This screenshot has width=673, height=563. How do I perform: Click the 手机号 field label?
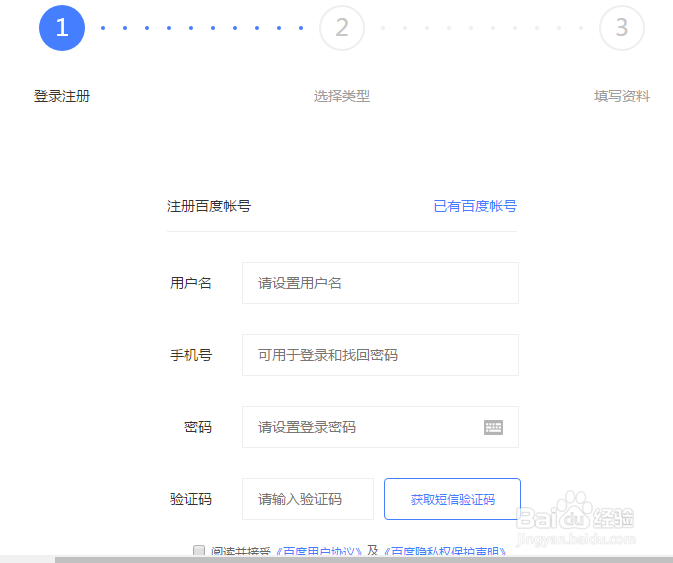[191, 355]
